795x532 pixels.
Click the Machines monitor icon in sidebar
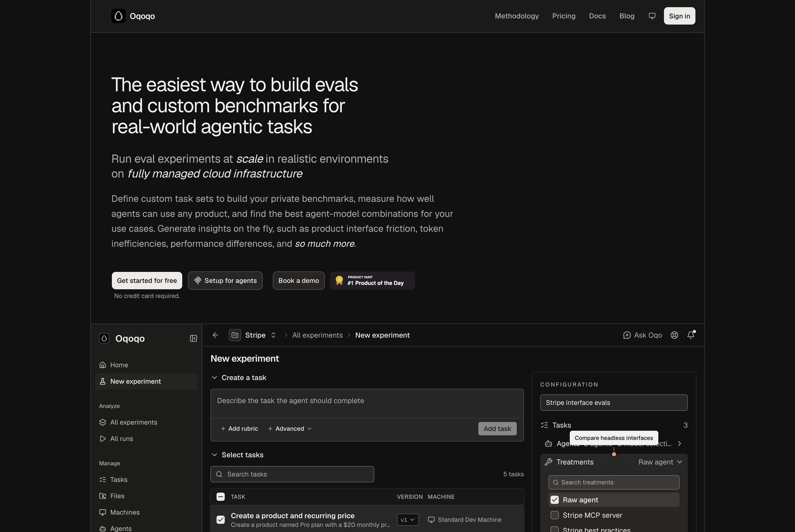click(x=103, y=512)
